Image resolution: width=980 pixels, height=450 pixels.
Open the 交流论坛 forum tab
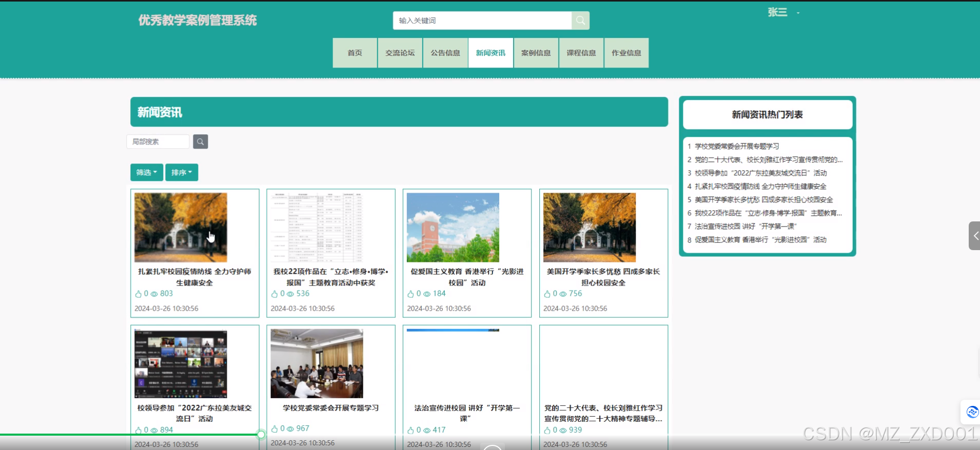click(400, 53)
